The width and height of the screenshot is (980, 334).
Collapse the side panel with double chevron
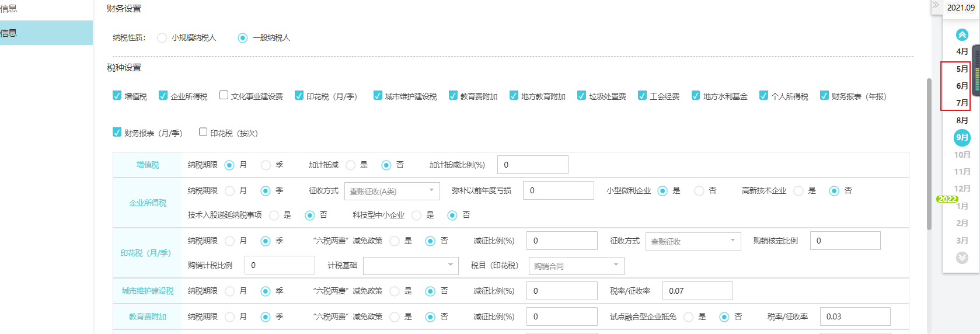coord(936,5)
